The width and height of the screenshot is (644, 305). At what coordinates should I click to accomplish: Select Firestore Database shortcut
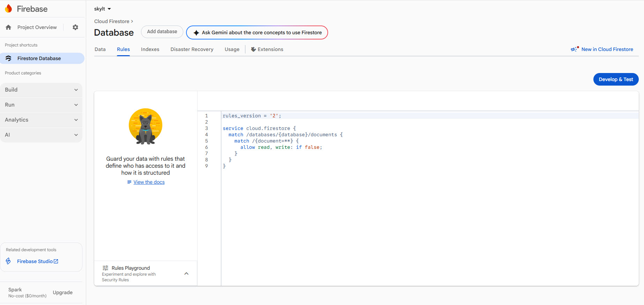[42, 58]
